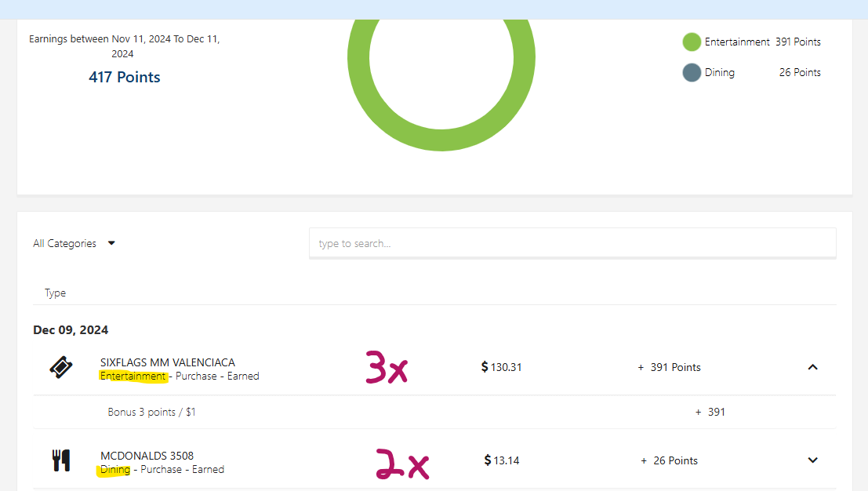Click the Dec 09, 2024 section header

pos(71,329)
